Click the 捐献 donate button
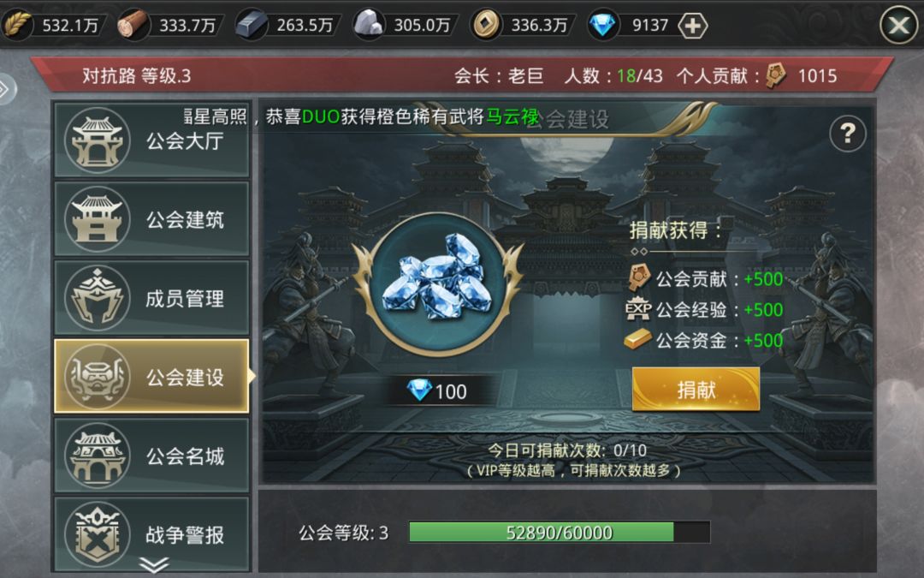This screenshot has width=924, height=578. click(696, 390)
